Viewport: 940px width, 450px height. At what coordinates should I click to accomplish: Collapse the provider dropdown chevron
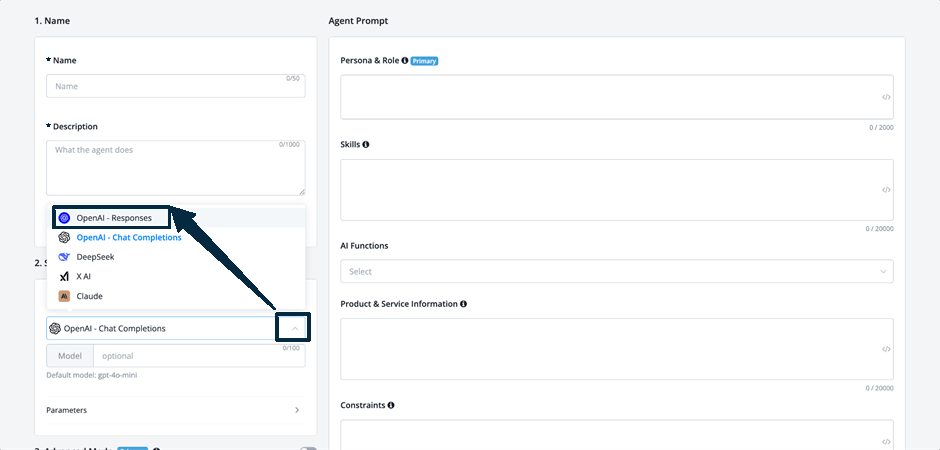(x=294, y=328)
